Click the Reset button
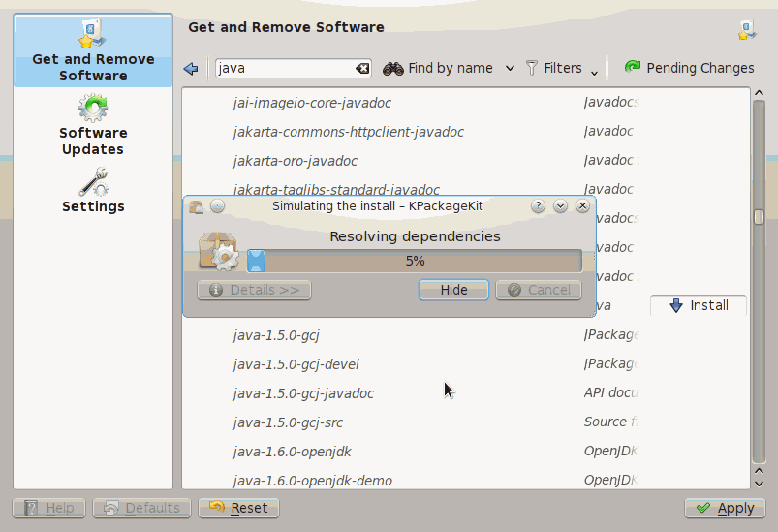Screen dimensions: 778x532 click(x=238, y=508)
